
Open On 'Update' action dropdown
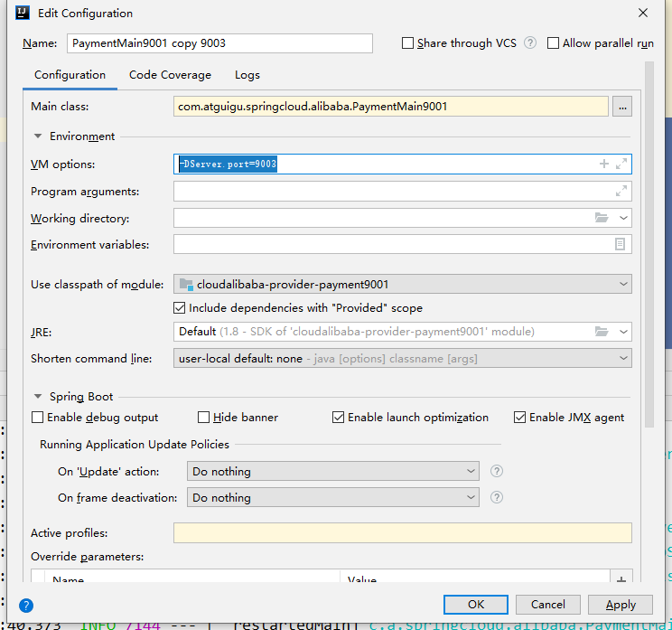pos(333,471)
